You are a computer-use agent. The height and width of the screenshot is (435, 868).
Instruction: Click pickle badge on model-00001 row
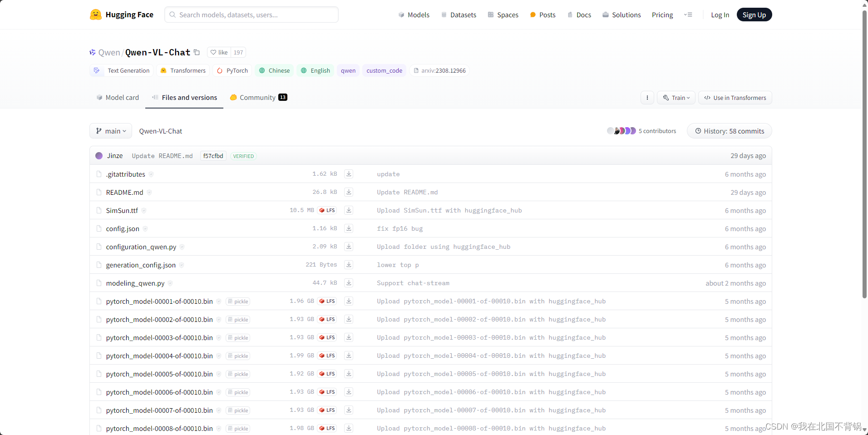(x=238, y=302)
